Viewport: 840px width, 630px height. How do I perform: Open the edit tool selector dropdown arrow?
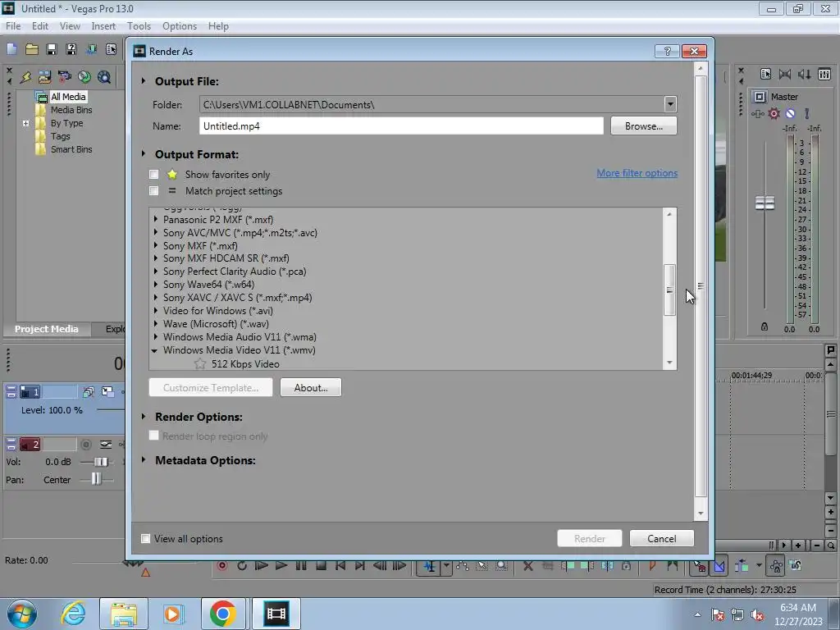445,566
